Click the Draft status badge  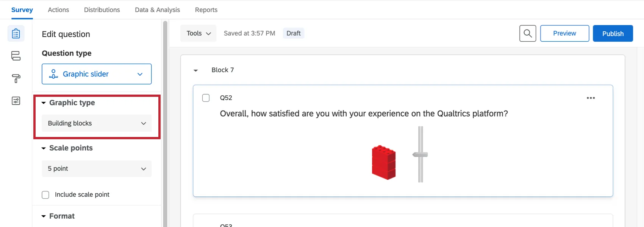tap(293, 33)
